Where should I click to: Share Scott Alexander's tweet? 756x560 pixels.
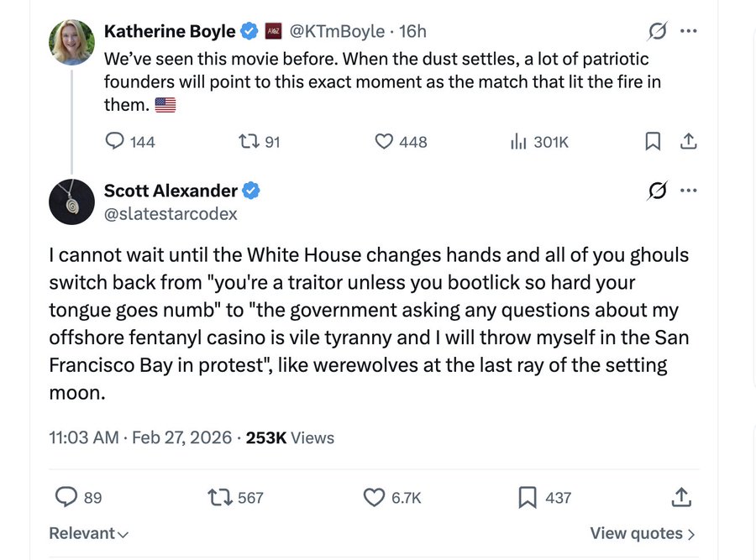coord(680,498)
